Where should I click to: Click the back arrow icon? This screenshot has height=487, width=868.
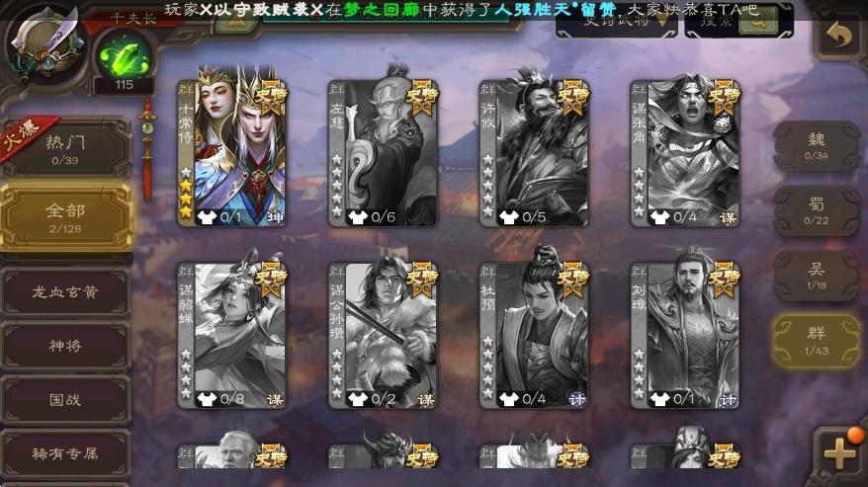point(838,36)
